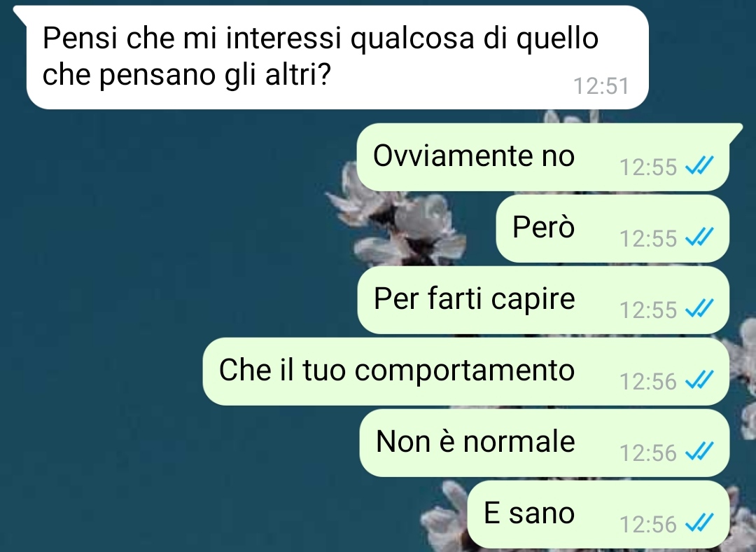Select the "E sano" message bubble

click(x=598, y=514)
